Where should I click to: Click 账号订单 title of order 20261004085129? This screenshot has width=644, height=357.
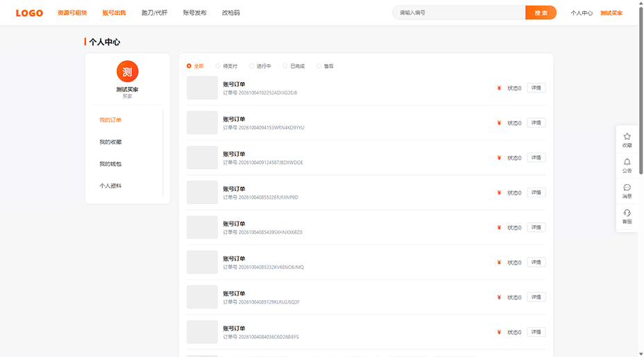234,294
